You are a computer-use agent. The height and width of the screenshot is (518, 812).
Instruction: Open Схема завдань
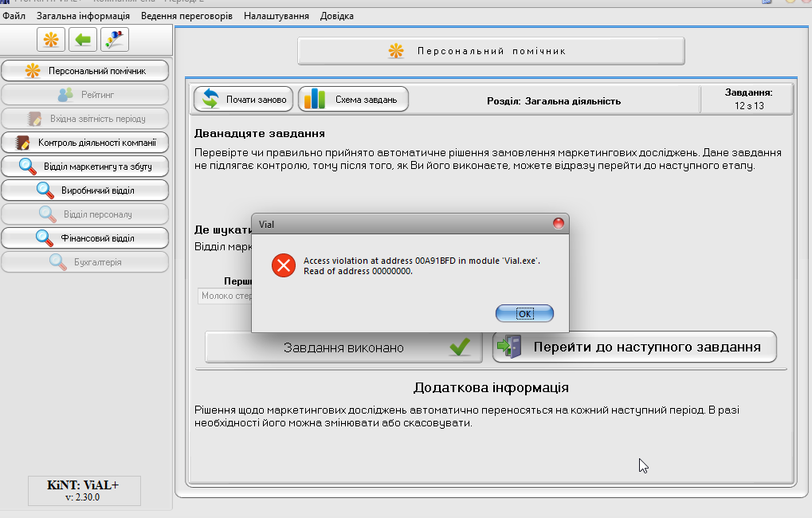(x=353, y=99)
